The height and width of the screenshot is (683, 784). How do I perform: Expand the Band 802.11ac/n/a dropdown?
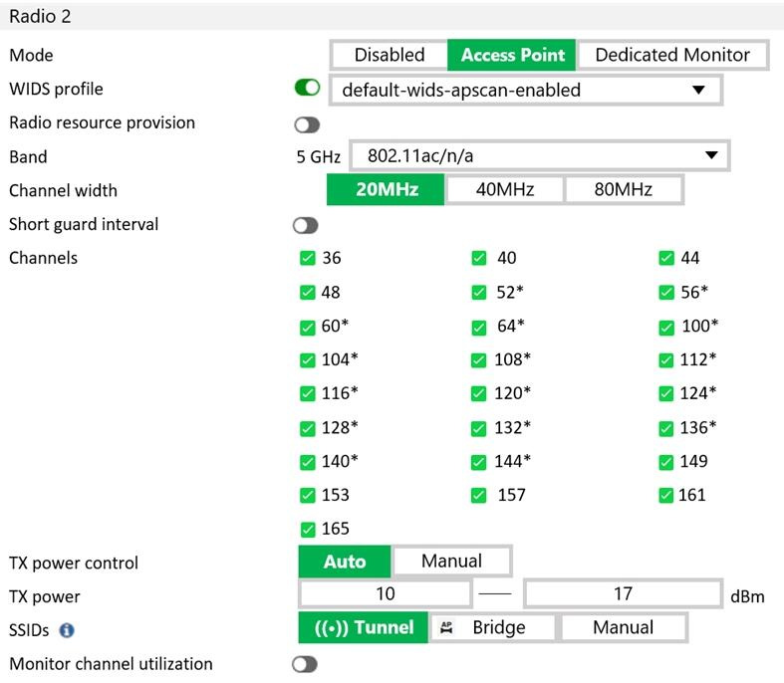click(x=539, y=155)
